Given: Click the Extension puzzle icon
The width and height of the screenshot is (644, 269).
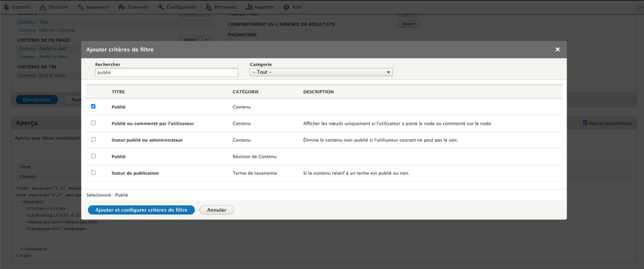Looking at the screenshot, I should (x=122, y=7).
